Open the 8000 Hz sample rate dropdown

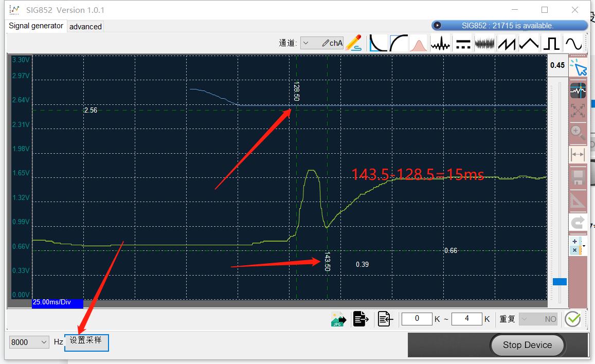[29, 342]
